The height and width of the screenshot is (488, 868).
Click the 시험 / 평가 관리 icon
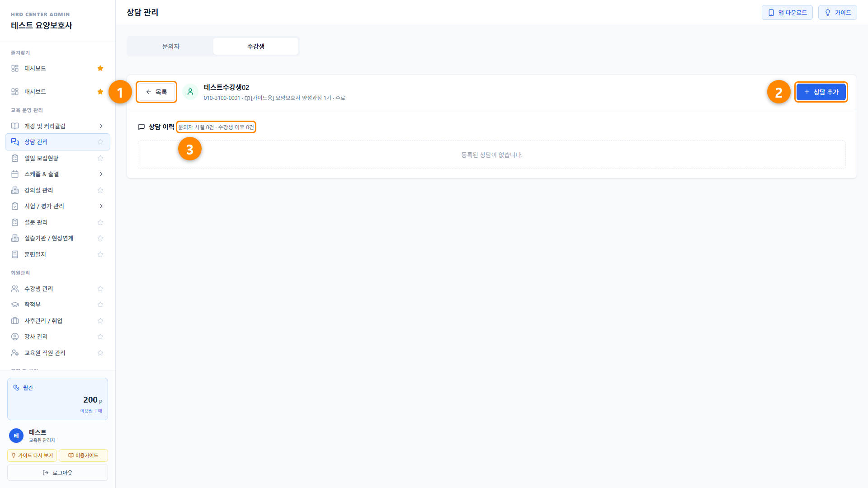[15, 206]
